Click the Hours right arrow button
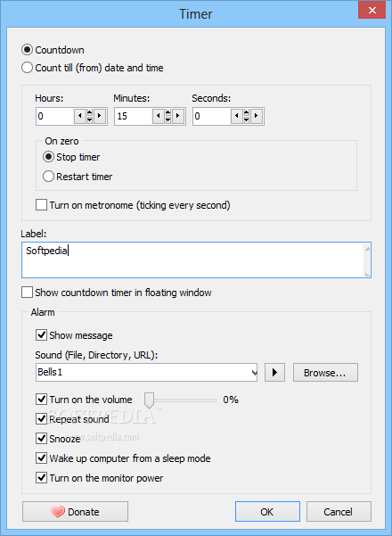 (100, 116)
